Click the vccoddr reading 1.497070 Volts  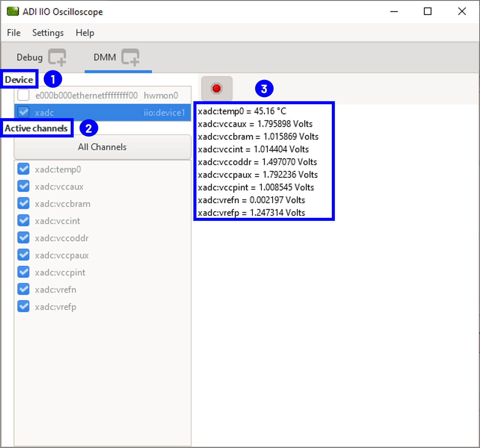257,162
